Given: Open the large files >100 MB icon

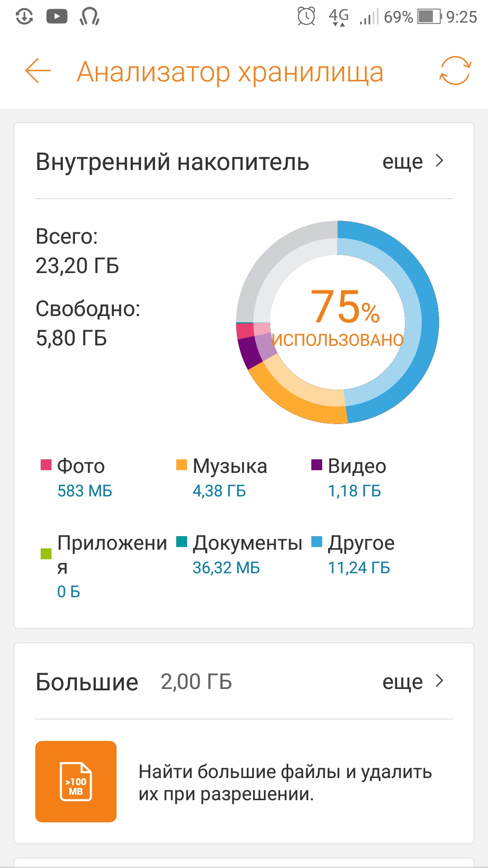Looking at the screenshot, I should pyautogui.click(x=76, y=782).
